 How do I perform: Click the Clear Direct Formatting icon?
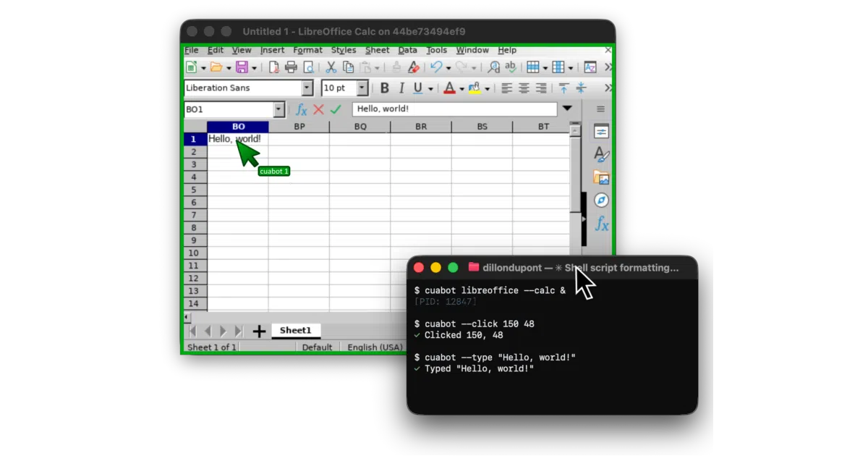414,67
